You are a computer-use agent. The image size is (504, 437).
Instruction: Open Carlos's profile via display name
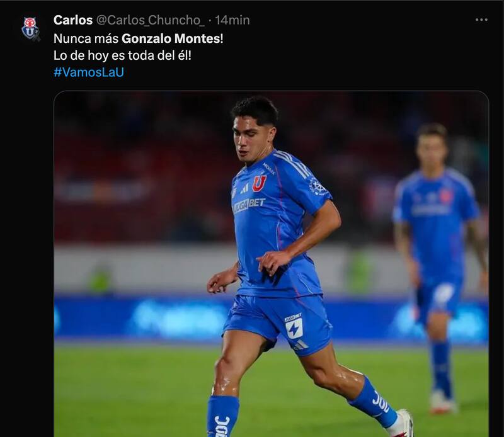(x=73, y=20)
